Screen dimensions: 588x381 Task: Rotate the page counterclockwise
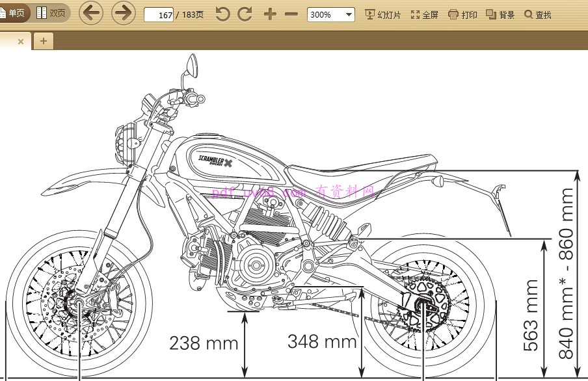tap(223, 14)
